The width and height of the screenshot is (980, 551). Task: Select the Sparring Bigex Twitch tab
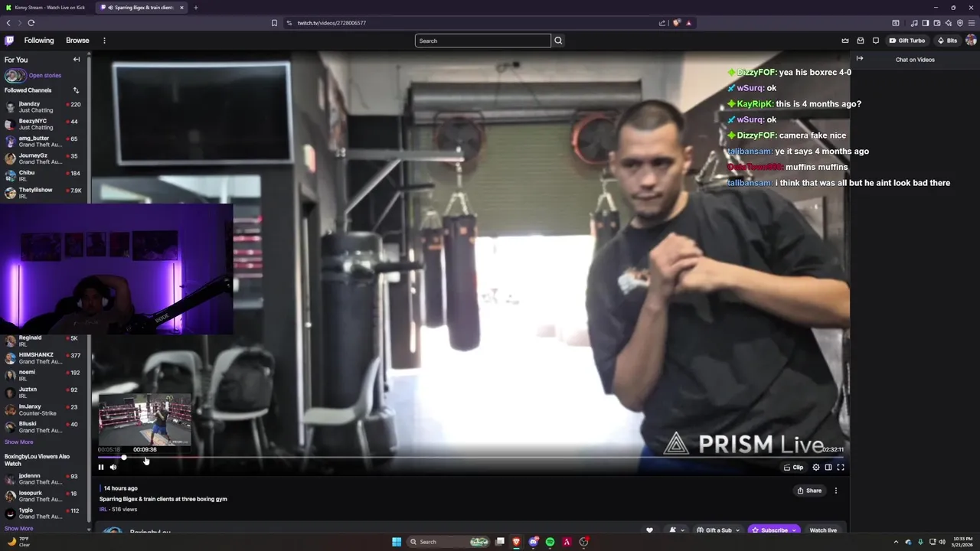pos(142,8)
